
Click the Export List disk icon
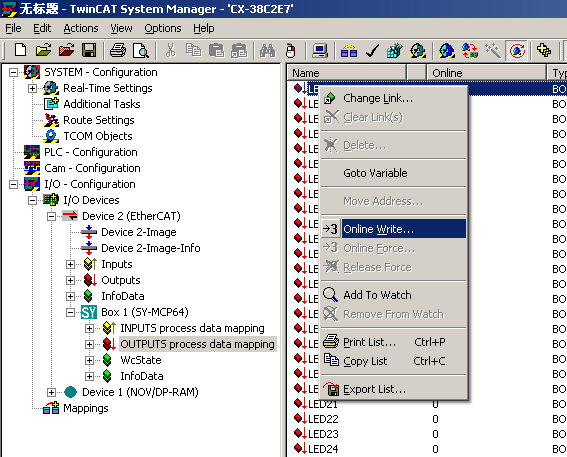(331, 389)
